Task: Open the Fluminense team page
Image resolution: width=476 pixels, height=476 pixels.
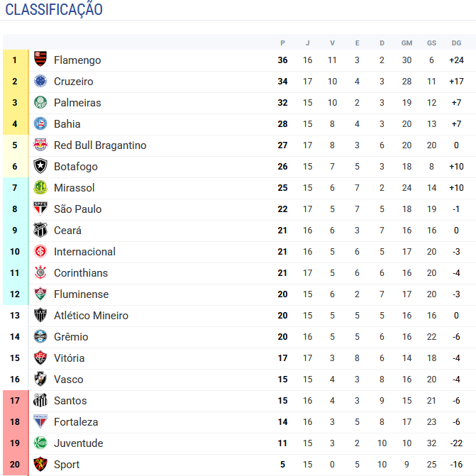Action: click(x=82, y=294)
